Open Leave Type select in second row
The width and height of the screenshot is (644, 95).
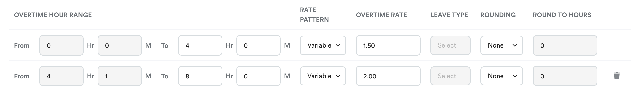coord(450,76)
